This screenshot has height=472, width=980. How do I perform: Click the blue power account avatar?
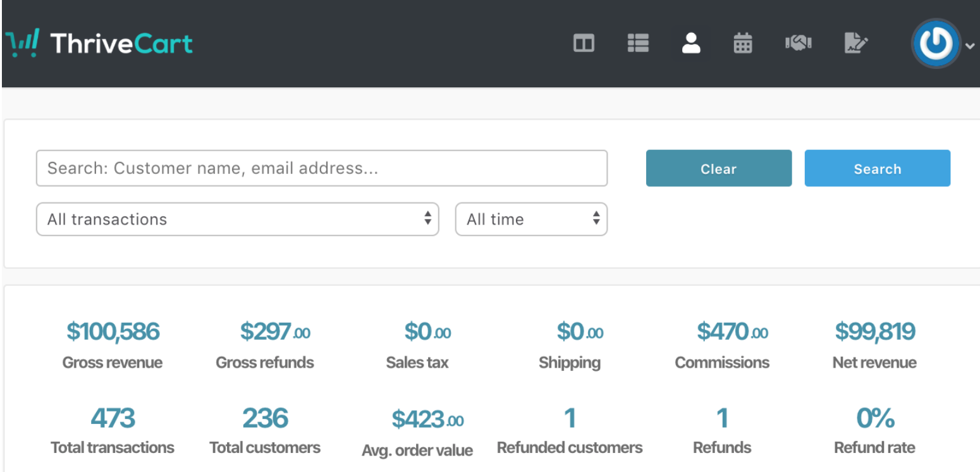(x=936, y=44)
